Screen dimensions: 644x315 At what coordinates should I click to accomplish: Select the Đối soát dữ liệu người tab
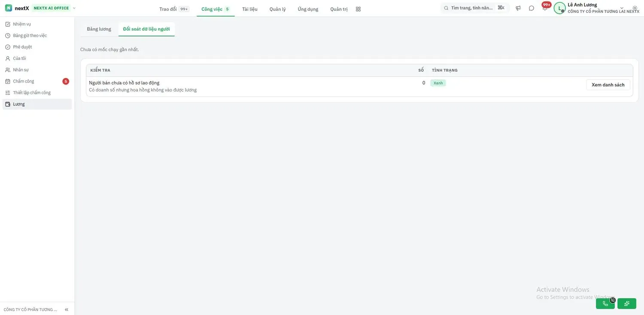(x=146, y=29)
